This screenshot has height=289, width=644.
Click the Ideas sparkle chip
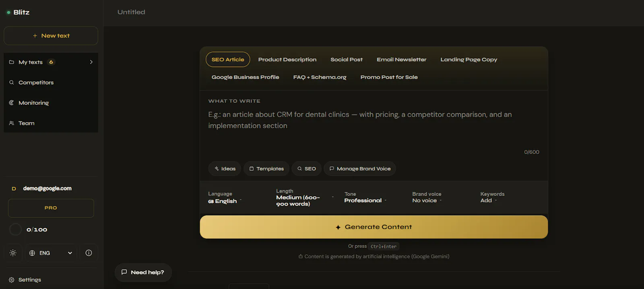225,168
